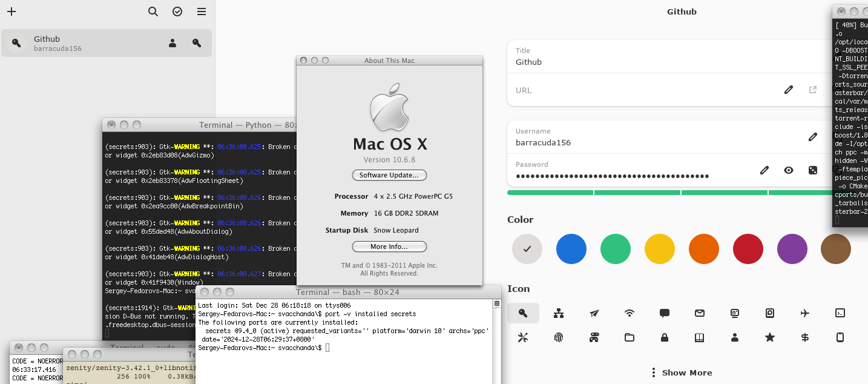Open the hamburger main menu
The image size is (868, 384).
202,12
